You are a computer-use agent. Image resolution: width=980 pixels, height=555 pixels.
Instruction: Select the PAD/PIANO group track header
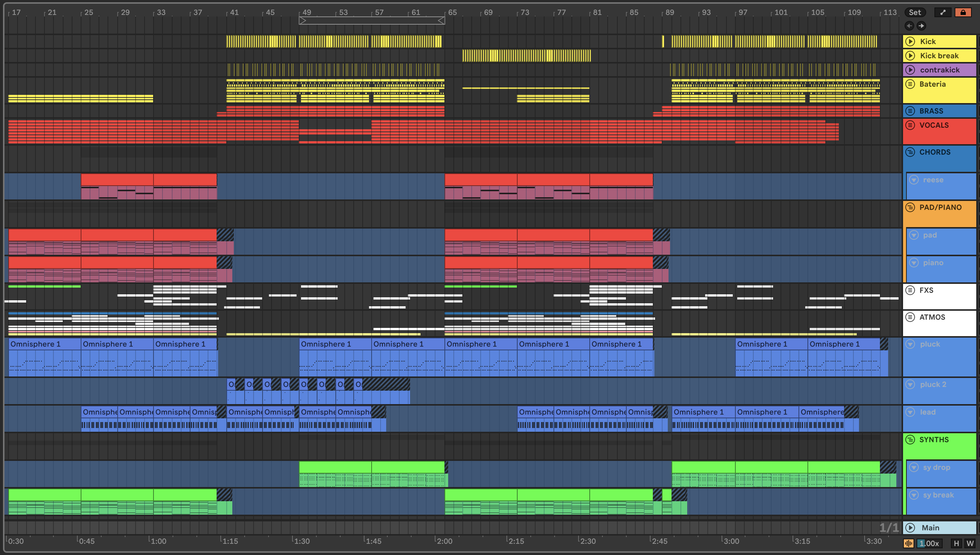940,207
